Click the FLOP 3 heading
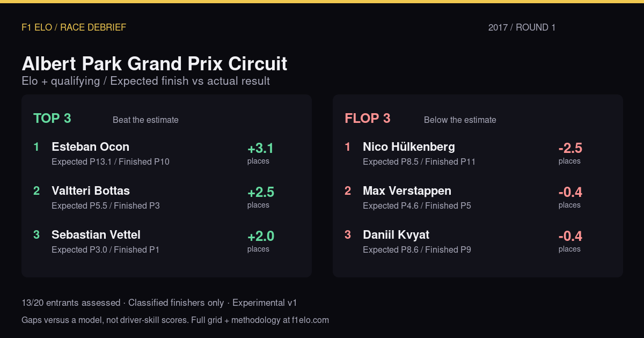644x338 pixels. [368, 119]
